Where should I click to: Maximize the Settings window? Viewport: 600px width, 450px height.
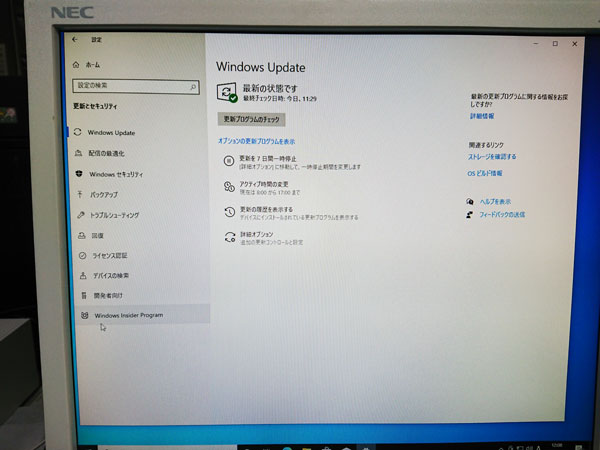point(555,44)
